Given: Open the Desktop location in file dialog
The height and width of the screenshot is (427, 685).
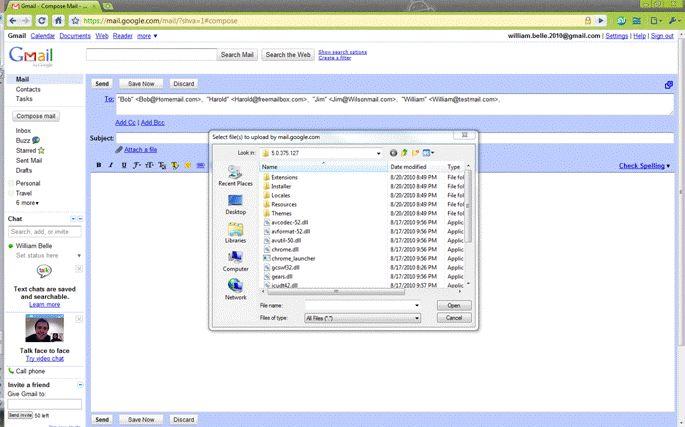Looking at the screenshot, I should point(235,201).
